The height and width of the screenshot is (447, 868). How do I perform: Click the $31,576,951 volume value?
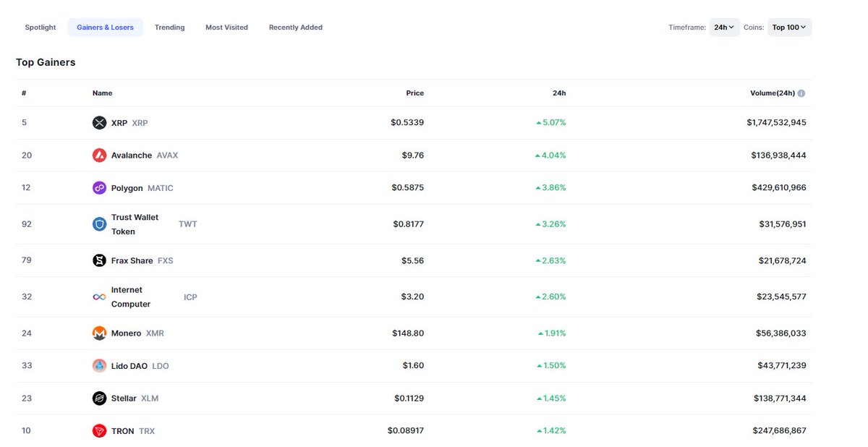pos(782,224)
